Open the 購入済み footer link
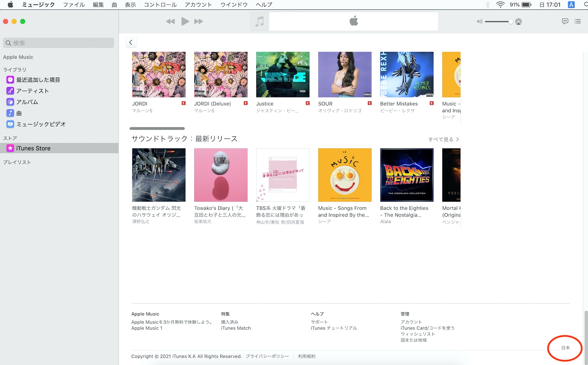This screenshot has width=588, height=365. pos(230,322)
